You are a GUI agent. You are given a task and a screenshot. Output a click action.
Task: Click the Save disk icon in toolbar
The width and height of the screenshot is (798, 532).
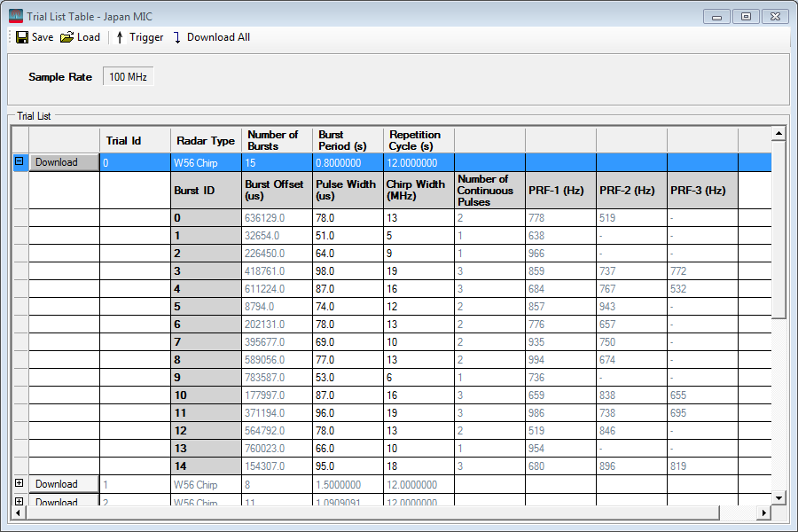22,37
